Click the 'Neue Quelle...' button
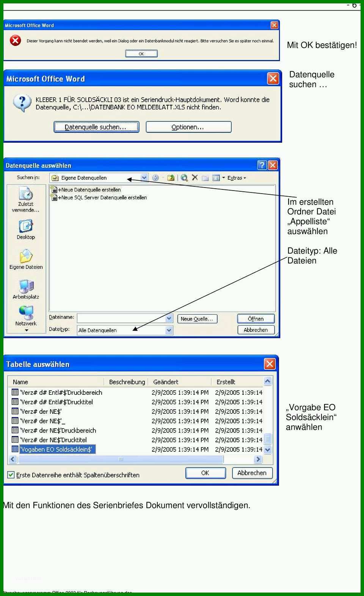This screenshot has height=596, width=364. coord(197,319)
